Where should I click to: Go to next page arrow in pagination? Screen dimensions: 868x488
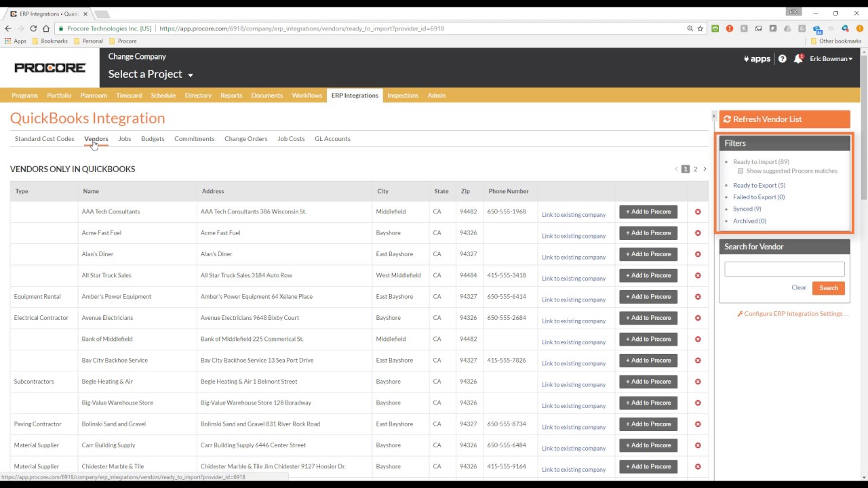(705, 169)
